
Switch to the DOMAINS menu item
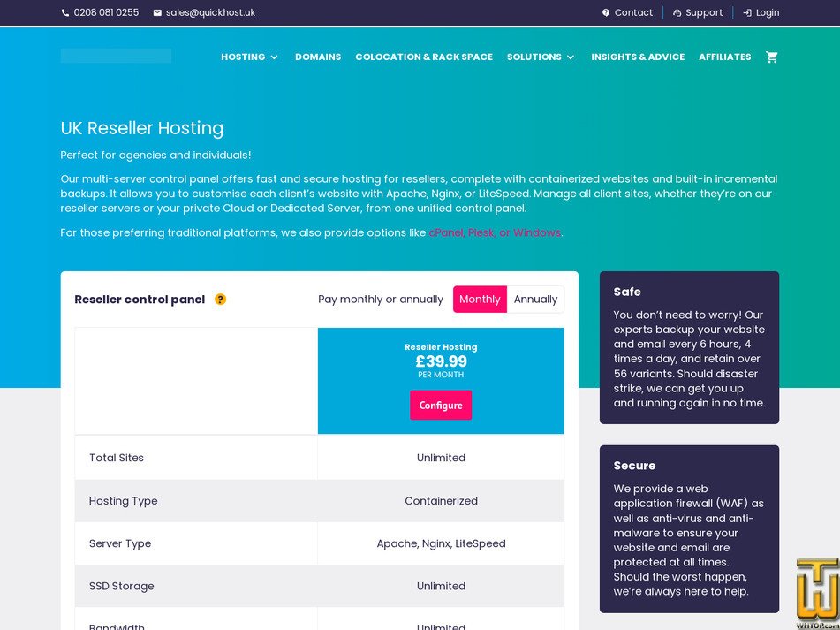pyautogui.click(x=318, y=57)
